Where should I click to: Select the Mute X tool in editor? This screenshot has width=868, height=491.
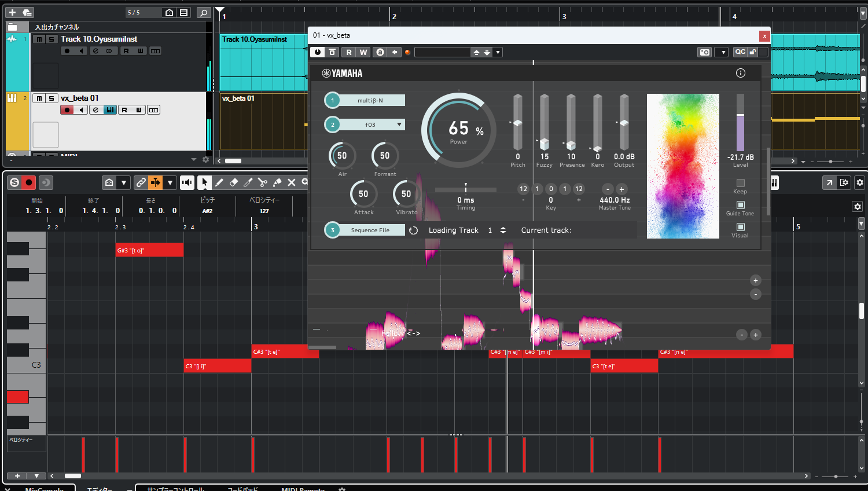click(291, 182)
